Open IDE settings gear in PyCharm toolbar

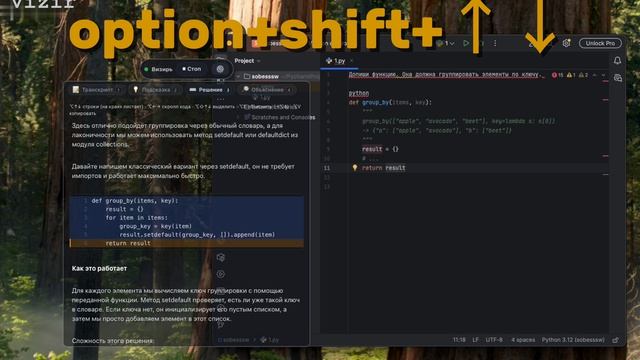point(566,43)
